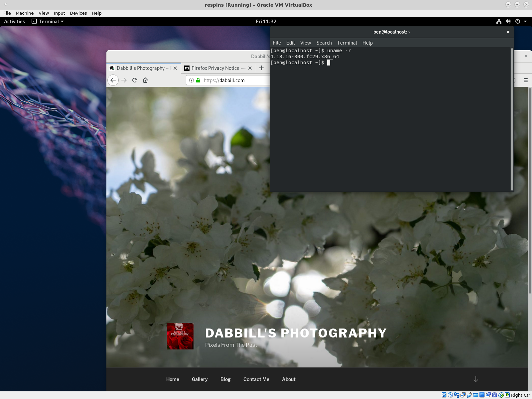Click the VirtualBox shared folders icon
The width and height of the screenshot is (532, 399).
tap(475, 395)
